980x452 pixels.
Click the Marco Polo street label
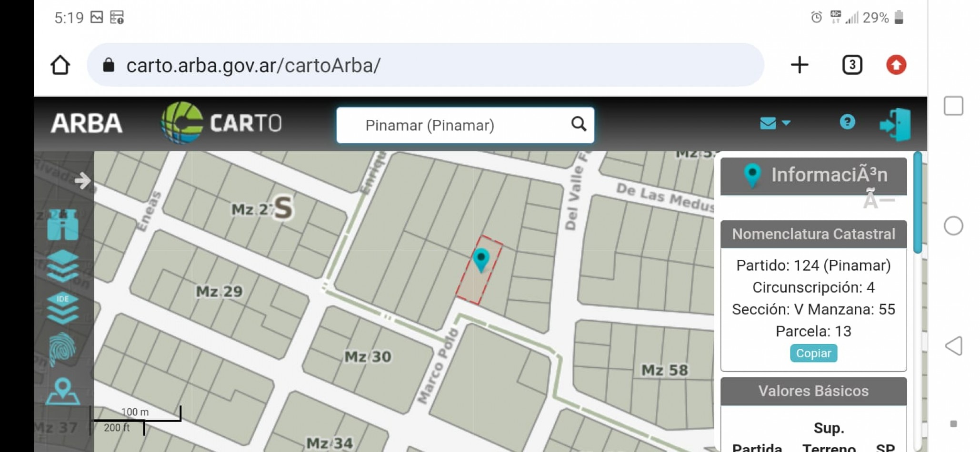click(438, 365)
